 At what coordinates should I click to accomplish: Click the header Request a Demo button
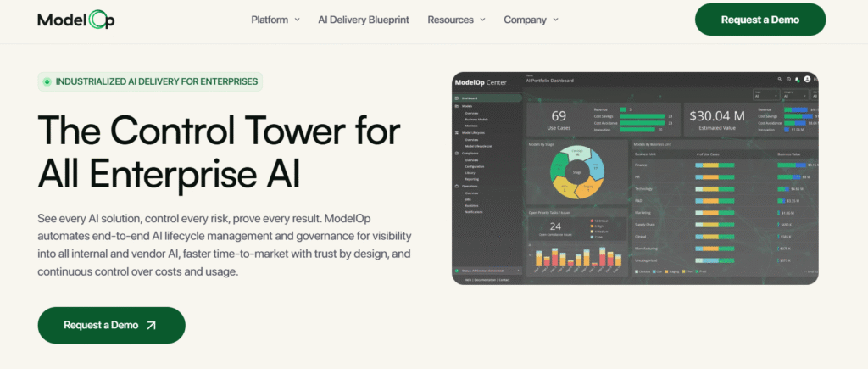[760, 20]
